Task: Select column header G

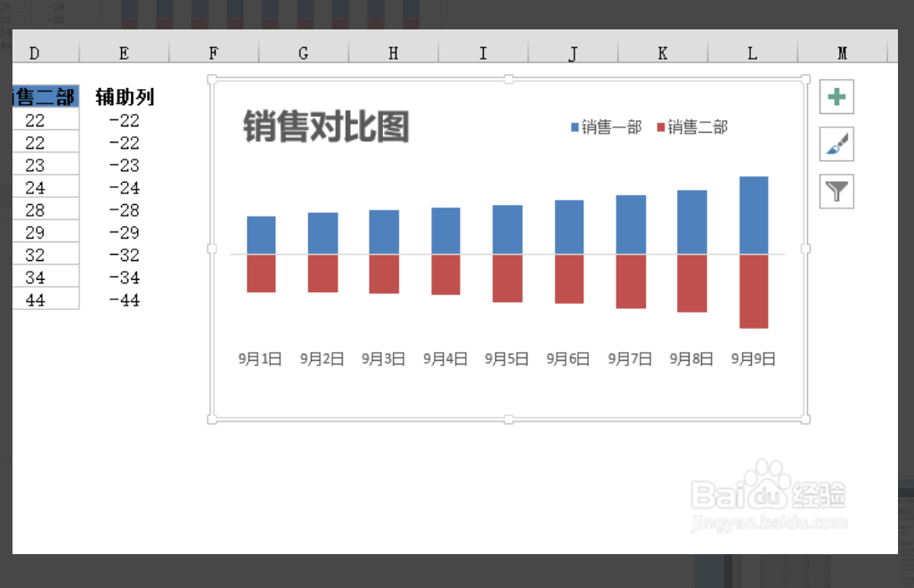Action: [x=302, y=53]
